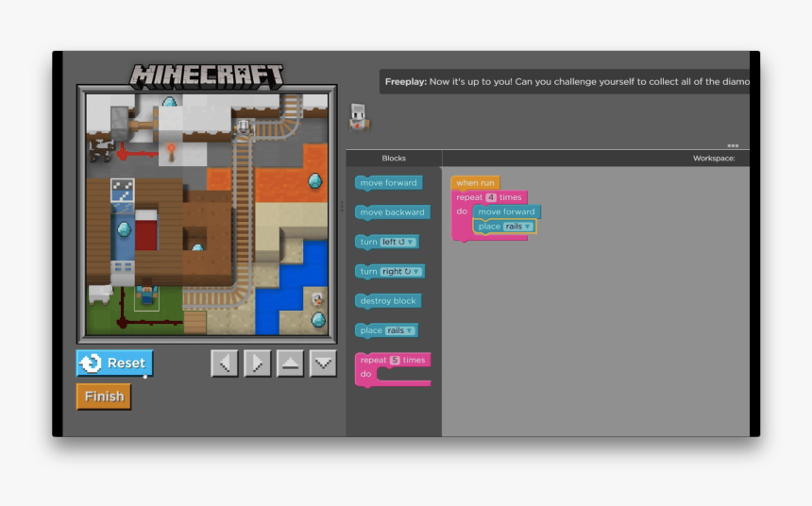The height and width of the screenshot is (506, 812).
Task: Click the down arrow control button
Action: click(323, 363)
